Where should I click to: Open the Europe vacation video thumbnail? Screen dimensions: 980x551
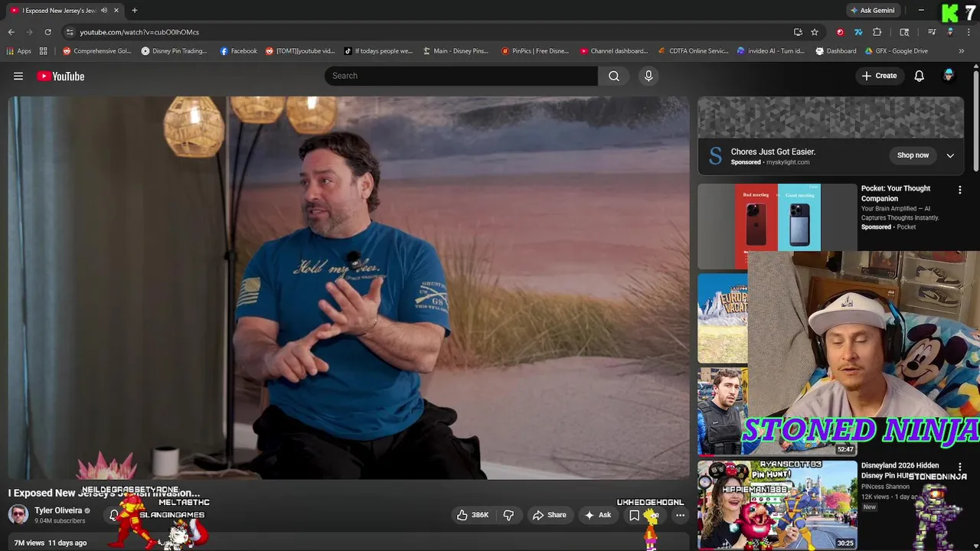point(723,318)
